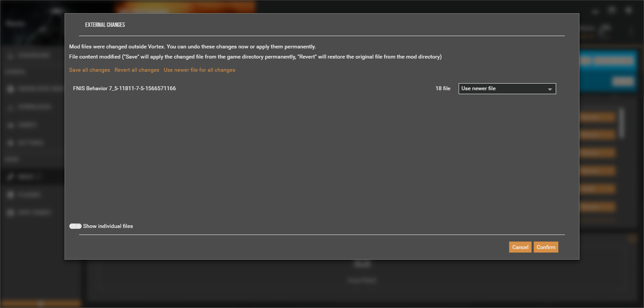Choose Use newer file for all changes
The image size is (644, 308).
pyautogui.click(x=199, y=70)
